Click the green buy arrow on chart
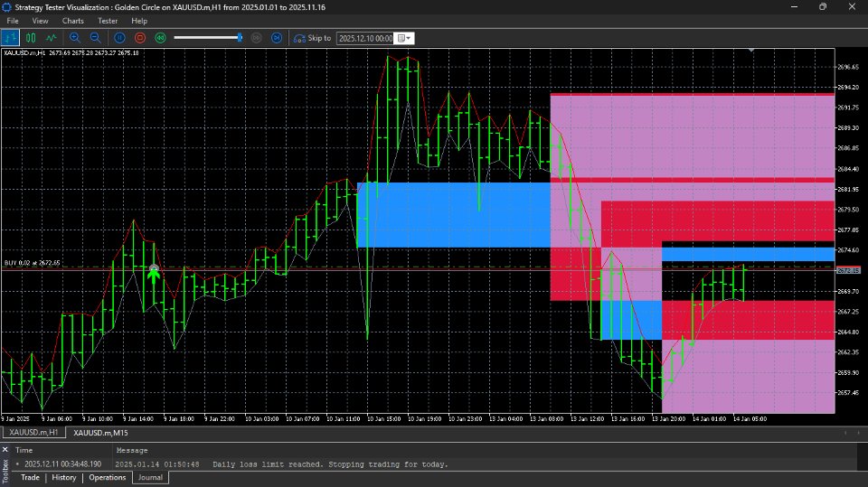 (x=154, y=275)
